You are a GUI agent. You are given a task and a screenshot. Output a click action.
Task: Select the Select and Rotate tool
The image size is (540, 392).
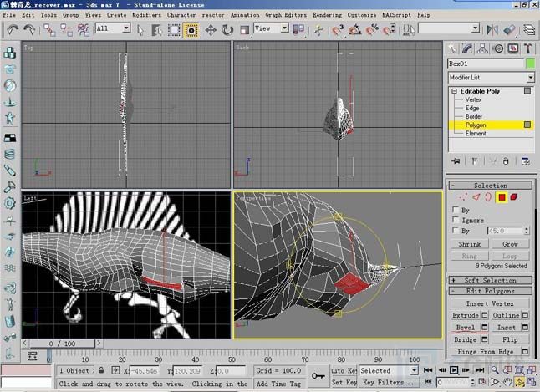227,30
